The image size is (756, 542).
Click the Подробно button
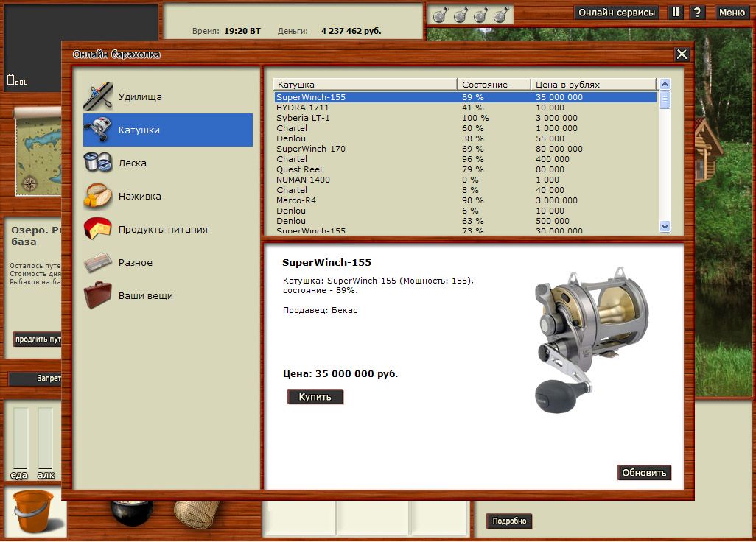pyautogui.click(x=509, y=521)
